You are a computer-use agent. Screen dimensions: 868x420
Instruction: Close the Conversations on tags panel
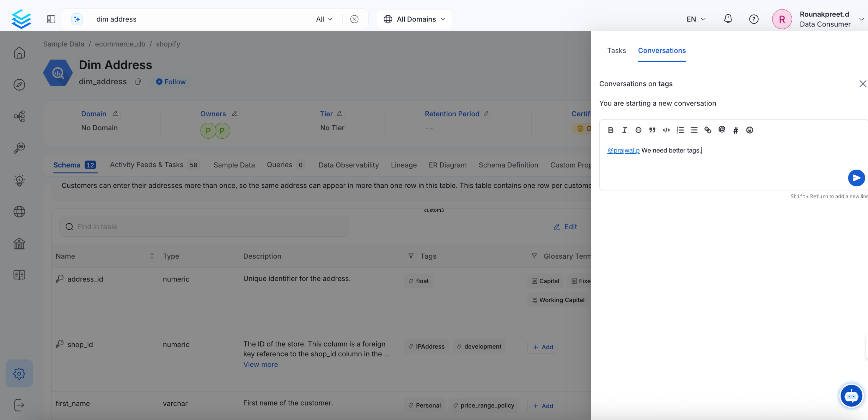click(862, 83)
